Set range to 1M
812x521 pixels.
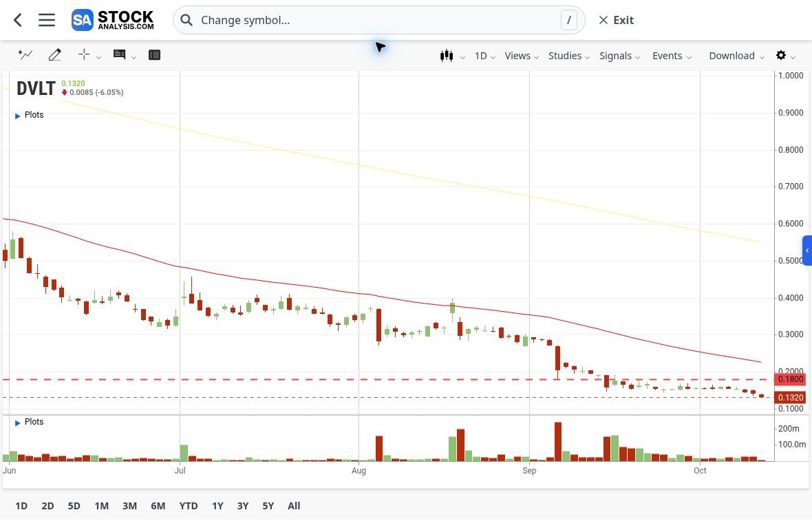[x=102, y=506]
